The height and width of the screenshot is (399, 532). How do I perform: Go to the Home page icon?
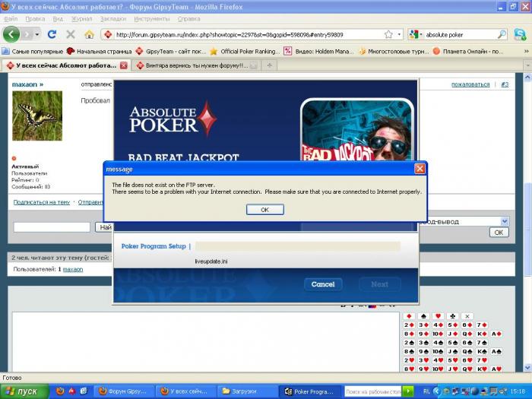[x=89, y=34]
